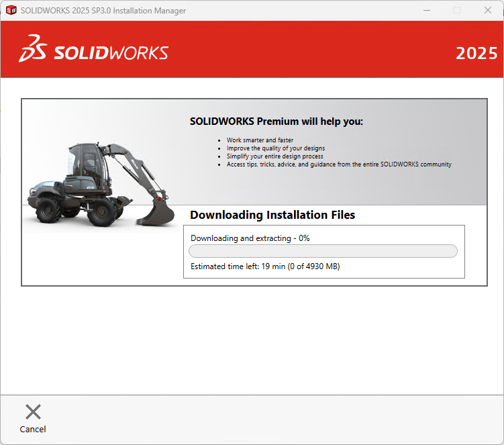Viewport: 504px width, 445px height.
Task: Click the "Downloading and extracting - 0%" status
Action: (x=250, y=238)
